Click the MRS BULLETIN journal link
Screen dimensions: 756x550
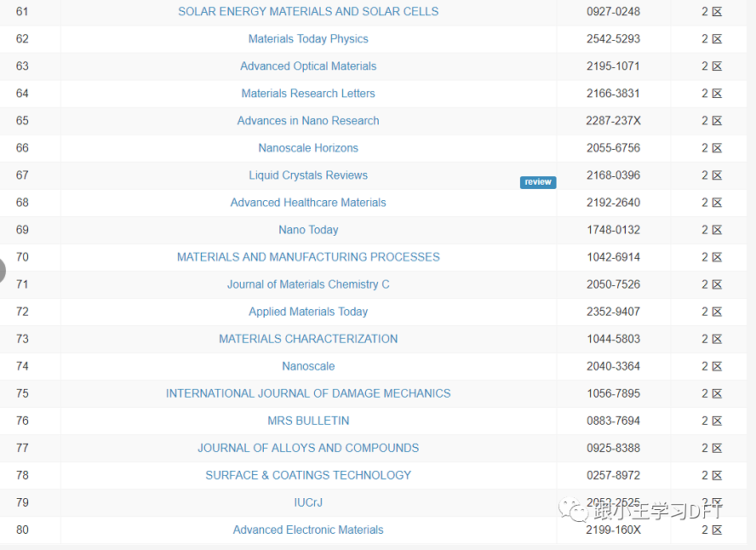(x=308, y=421)
